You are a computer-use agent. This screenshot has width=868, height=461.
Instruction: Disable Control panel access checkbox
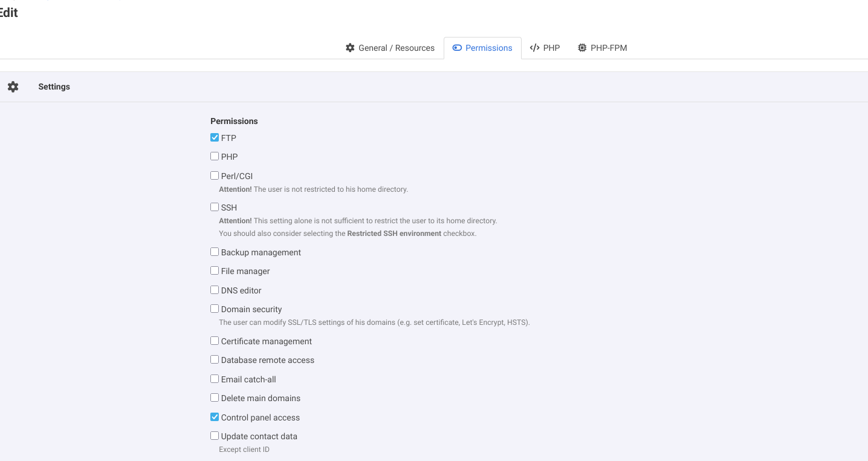click(215, 417)
